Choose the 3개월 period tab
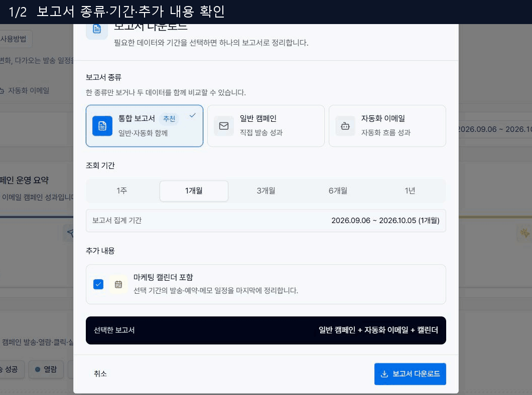 265,190
